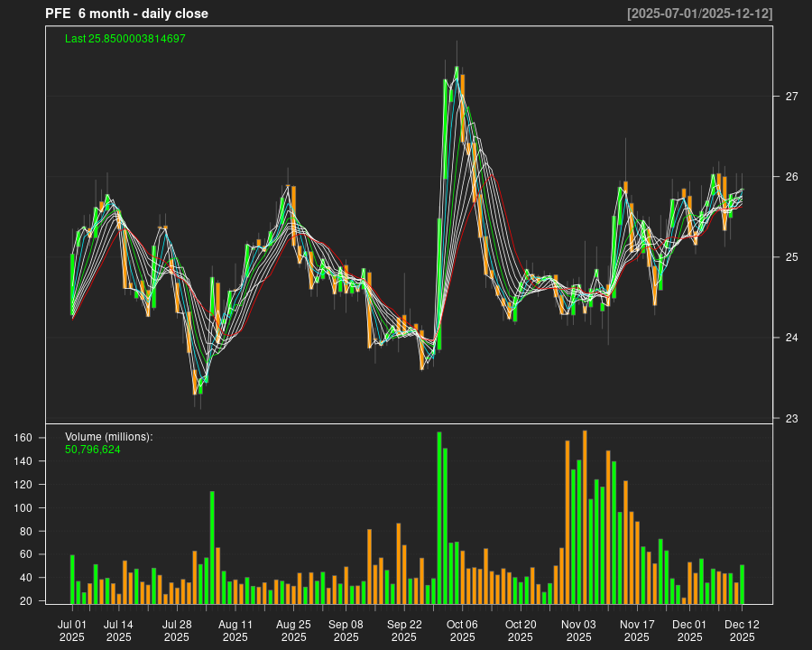Select the 100 volume axis label
The height and width of the screenshot is (650, 812).
48,508
